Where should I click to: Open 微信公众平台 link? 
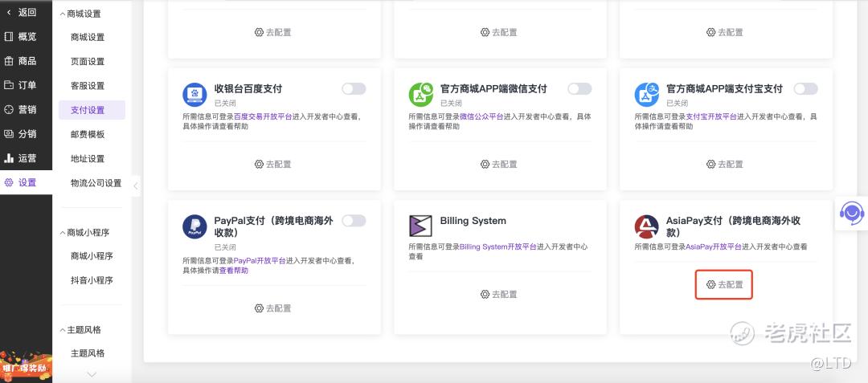click(481, 116)
